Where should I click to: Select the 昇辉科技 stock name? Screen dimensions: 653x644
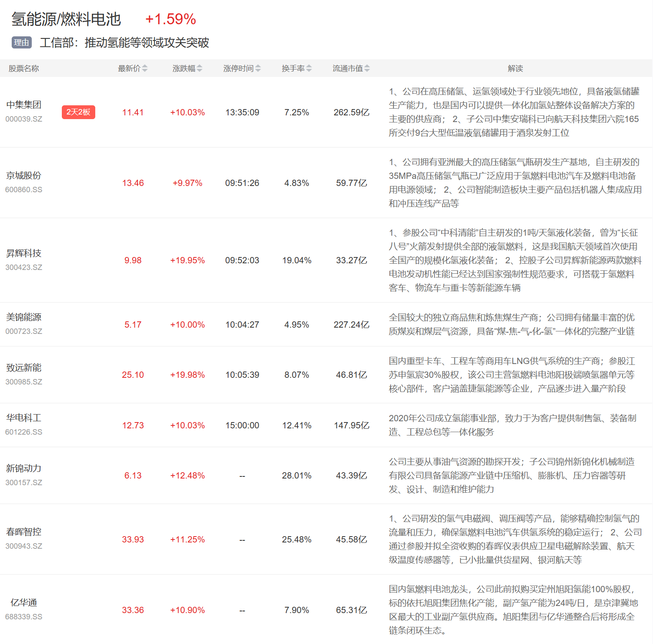click(24, 253)
